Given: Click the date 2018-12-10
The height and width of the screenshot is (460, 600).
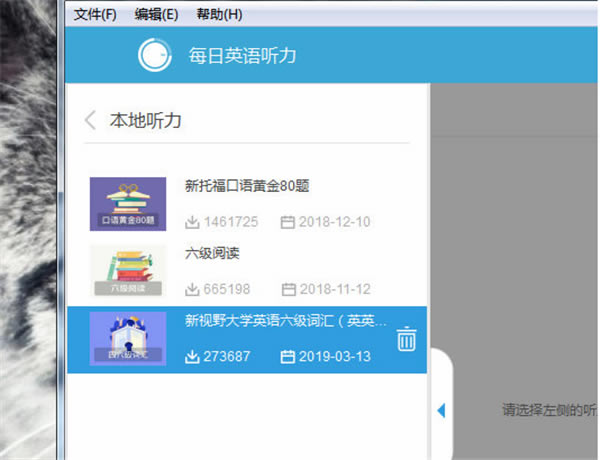Looking at the screenshot, I should point(334,222).
